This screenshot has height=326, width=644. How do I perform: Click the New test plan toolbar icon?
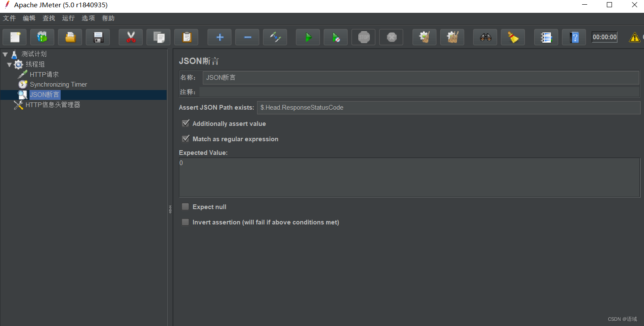point(15,37)
